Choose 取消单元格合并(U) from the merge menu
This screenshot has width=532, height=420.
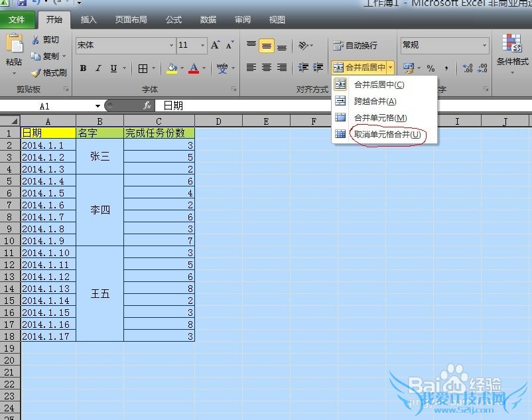tap(387, 134)
